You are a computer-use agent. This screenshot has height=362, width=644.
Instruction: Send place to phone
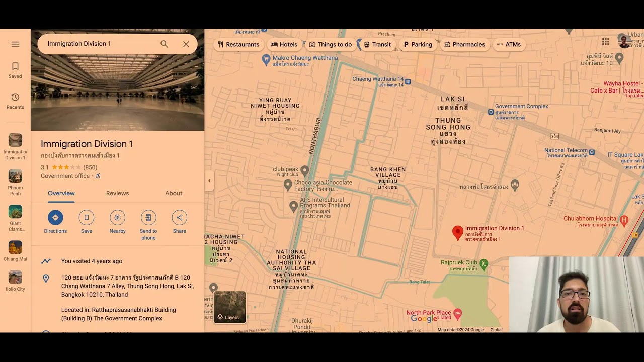pyautogui.click(x=148, y=225)
